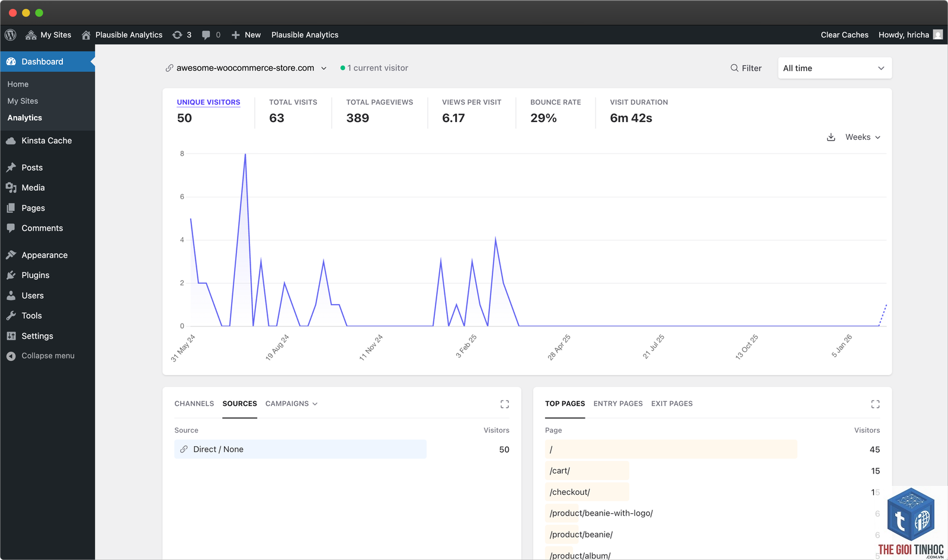The height and width of the screenshot is (560, 948).
Task: Click the chart peak at value 8
Action: [x=245, y=154]
